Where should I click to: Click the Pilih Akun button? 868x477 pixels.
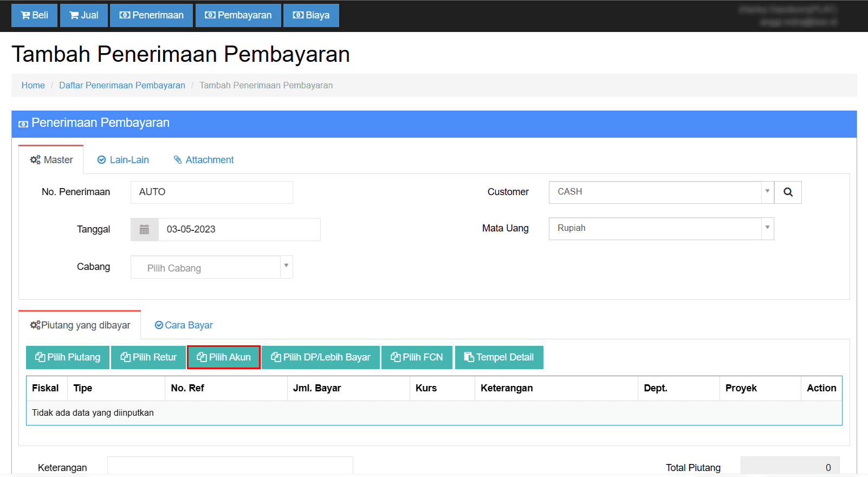point(224,357)
